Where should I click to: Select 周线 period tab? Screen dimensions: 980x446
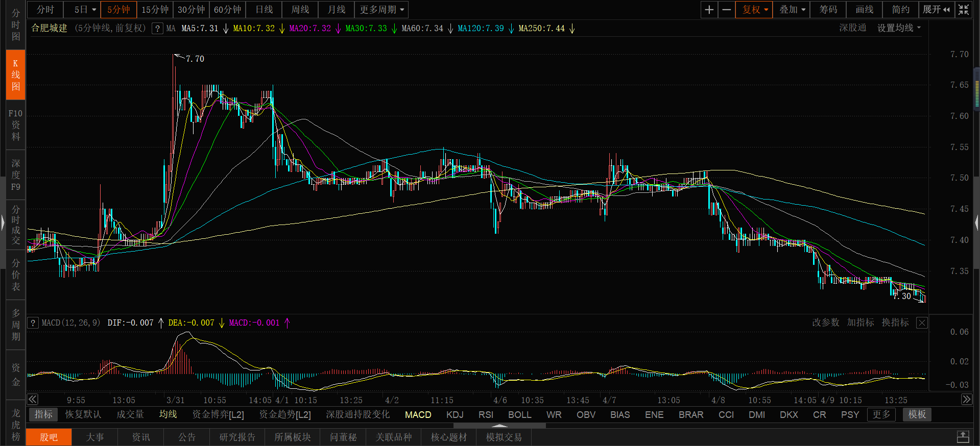coord(300,10)
